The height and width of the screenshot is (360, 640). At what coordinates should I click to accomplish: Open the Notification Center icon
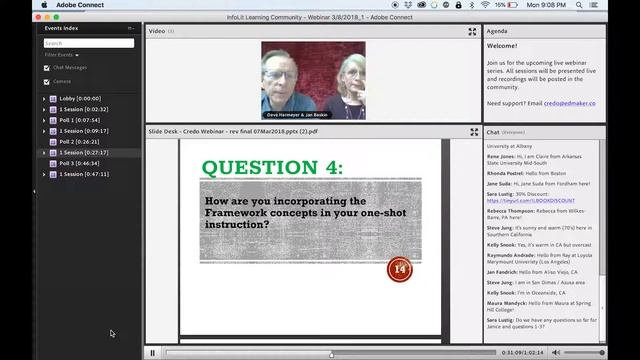click(594, 5)
